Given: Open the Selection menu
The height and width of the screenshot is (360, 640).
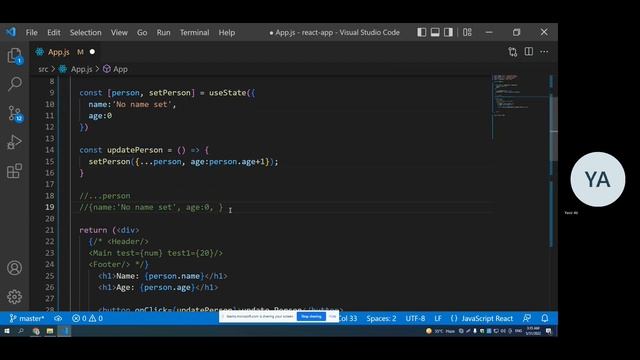Looking at the screenshot, I should (x=85, y=33).
